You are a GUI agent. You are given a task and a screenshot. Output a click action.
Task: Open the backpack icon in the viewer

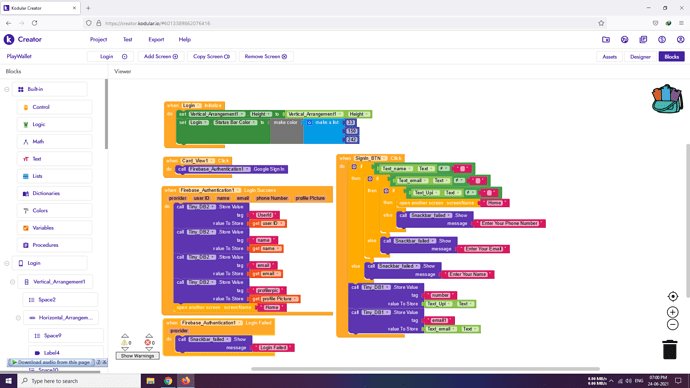click(x=667, y=99)
